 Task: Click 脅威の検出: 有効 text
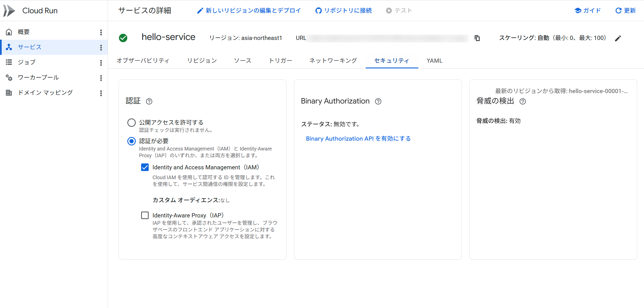click(498, 121)
